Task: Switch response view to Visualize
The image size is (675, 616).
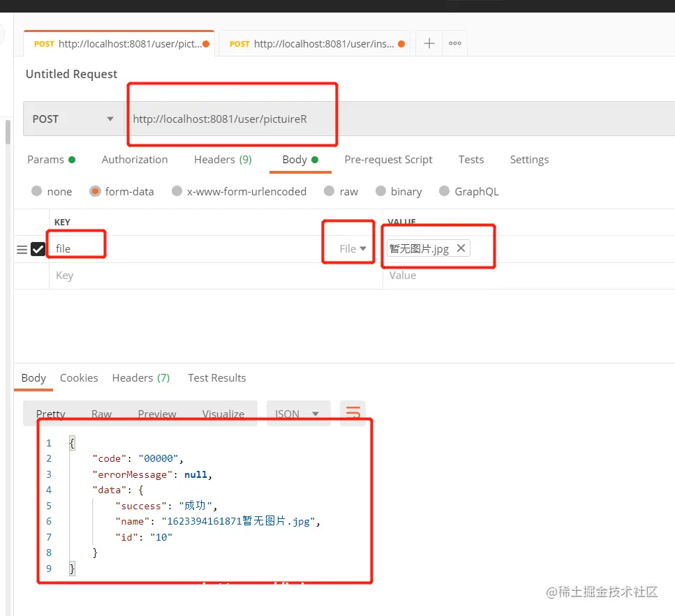Action: [x=223, y=414]
